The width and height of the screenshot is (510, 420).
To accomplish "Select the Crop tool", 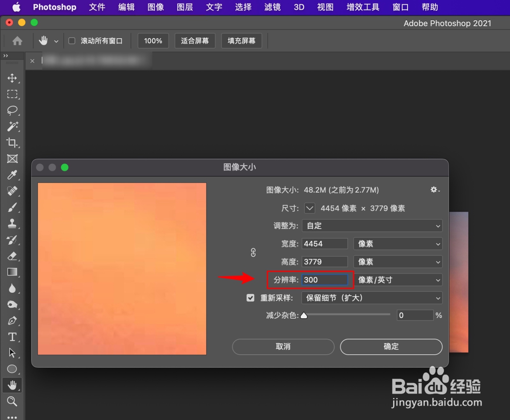I will [12, 143].
